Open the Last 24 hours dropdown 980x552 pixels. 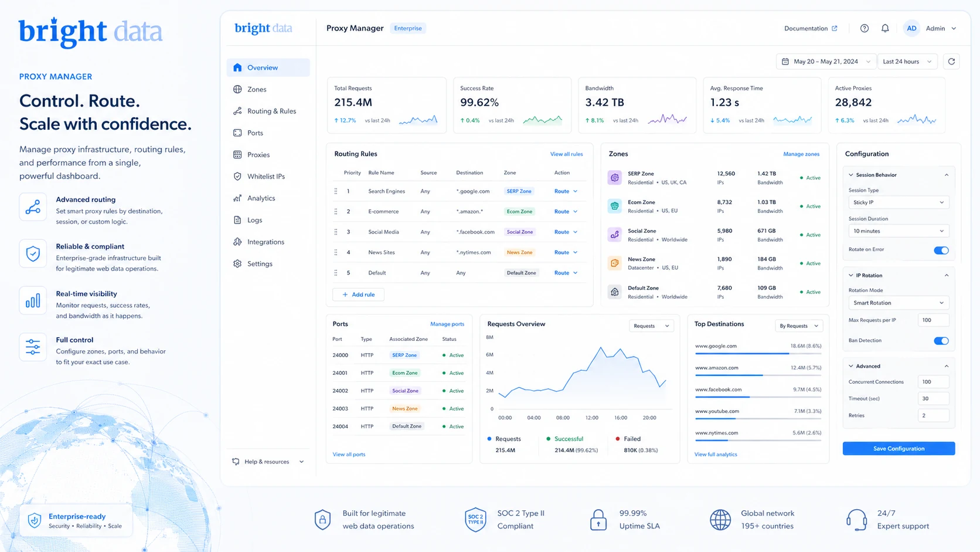(x=907, y=62)
